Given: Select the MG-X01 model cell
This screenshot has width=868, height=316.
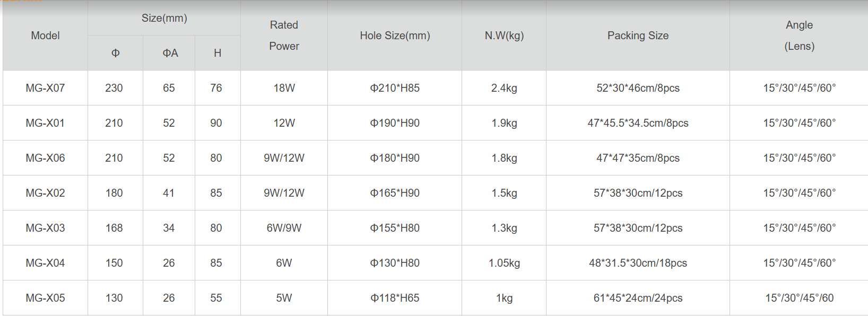Looking at the screenshot, I should point(45,123).
